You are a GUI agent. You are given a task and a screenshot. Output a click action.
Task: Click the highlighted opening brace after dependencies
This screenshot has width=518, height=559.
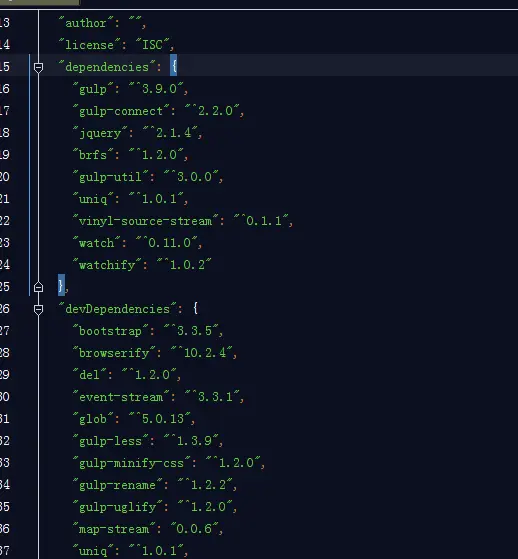tap(174, 65)
